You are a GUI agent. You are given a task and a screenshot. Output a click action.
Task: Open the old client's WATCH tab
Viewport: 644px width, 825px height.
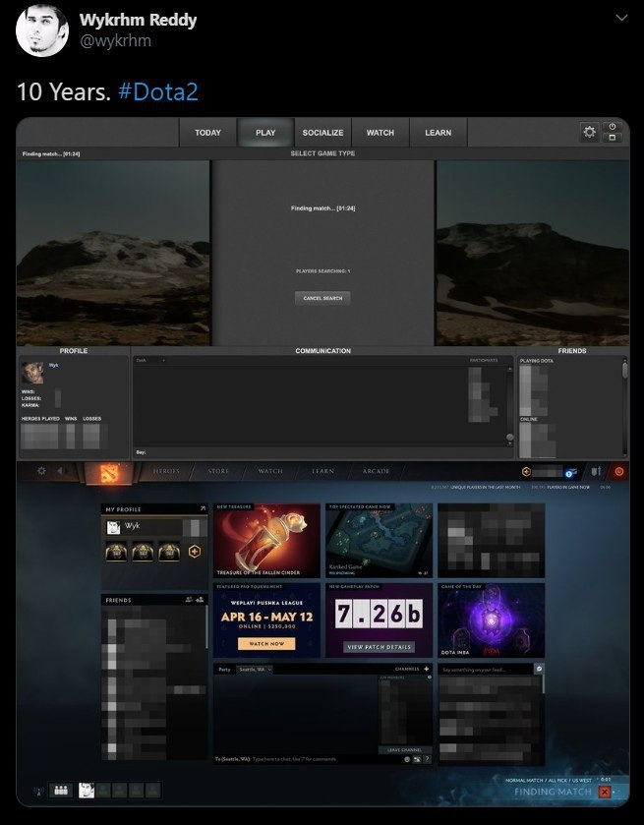[x=380, y=133]
